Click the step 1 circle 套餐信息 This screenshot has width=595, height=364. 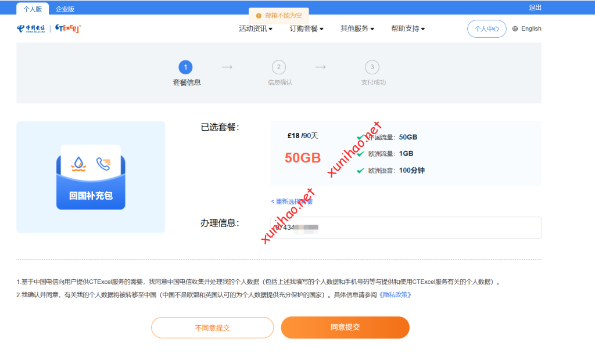185,67
